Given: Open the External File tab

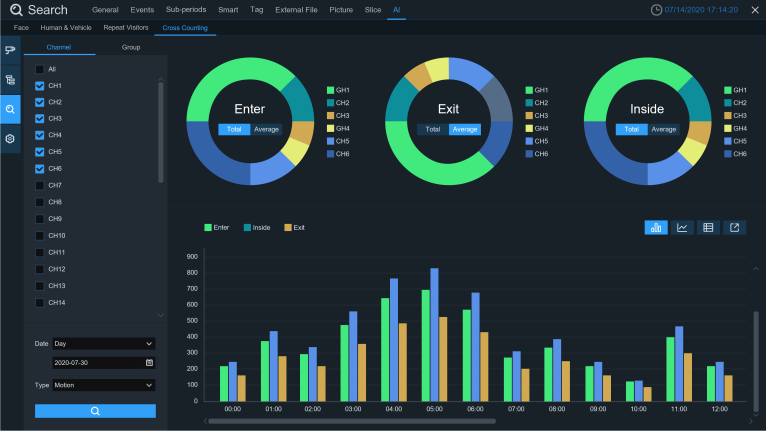Looking at the screenshot, I should click(x=296, y=10).
